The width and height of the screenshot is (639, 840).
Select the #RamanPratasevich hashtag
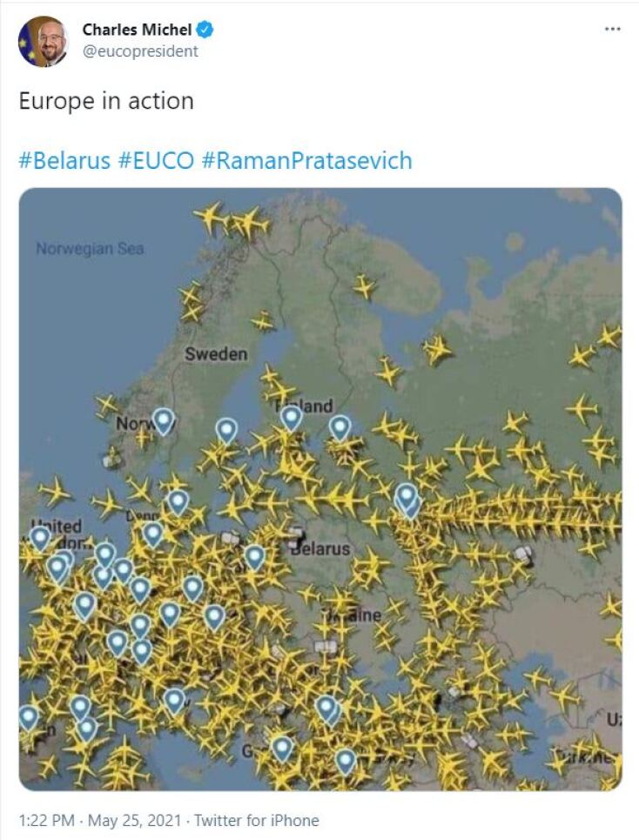[x=306, y=160]
